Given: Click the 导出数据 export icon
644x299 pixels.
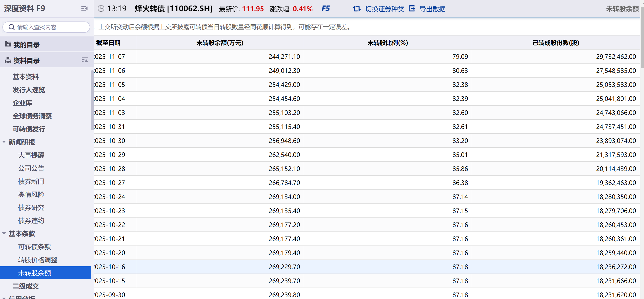Looking at the screenshot, I should (412, 9).
